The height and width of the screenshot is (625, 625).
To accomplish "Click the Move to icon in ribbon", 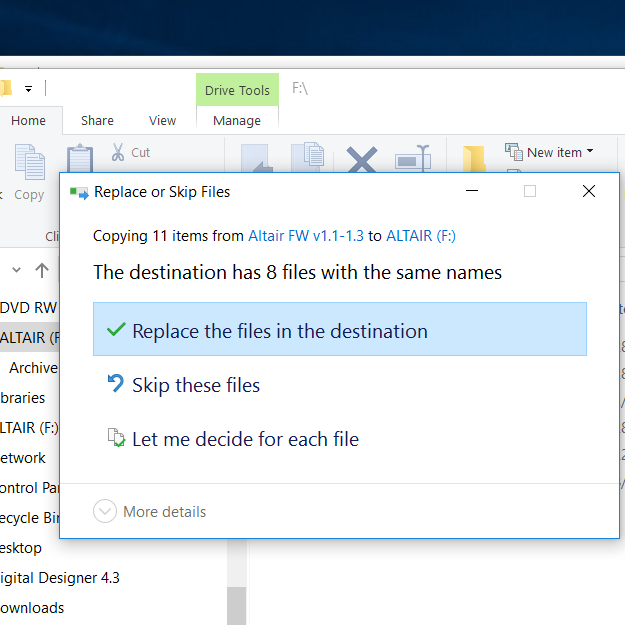I will coord(256,158).
